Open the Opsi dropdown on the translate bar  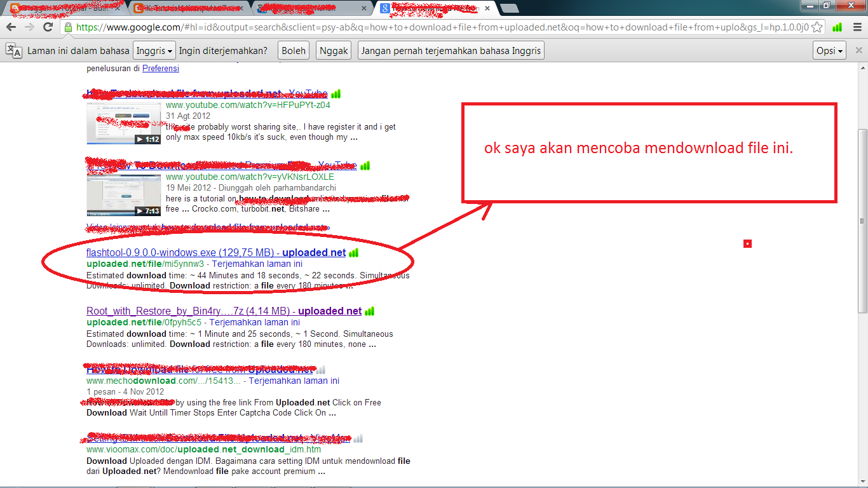coord(829,50)
